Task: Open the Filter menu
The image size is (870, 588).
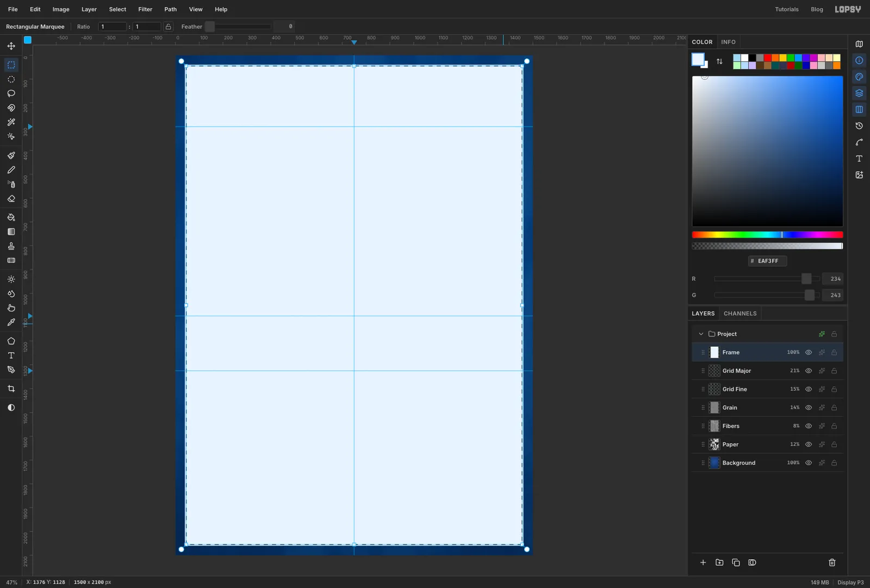Action: (x=145, y=9)
